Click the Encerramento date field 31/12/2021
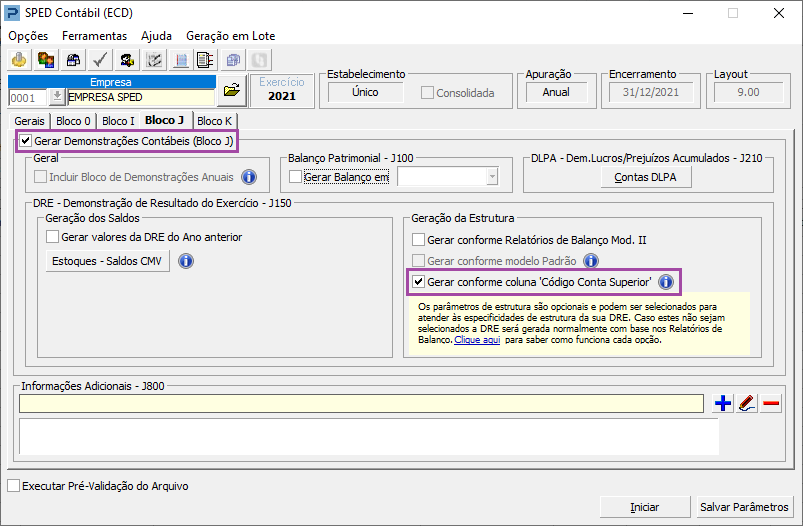This screenshot has width=803, height=526. [x=651, y=92]
